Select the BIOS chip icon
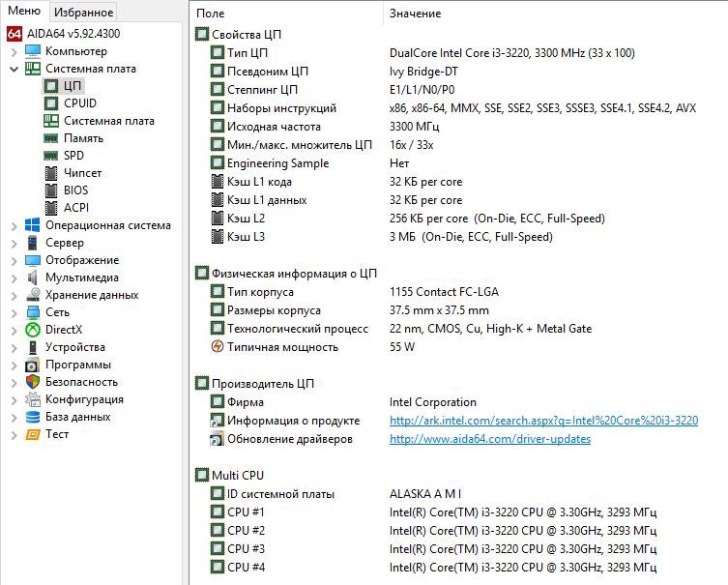This screenshot has width=728, height=585. 50,190
